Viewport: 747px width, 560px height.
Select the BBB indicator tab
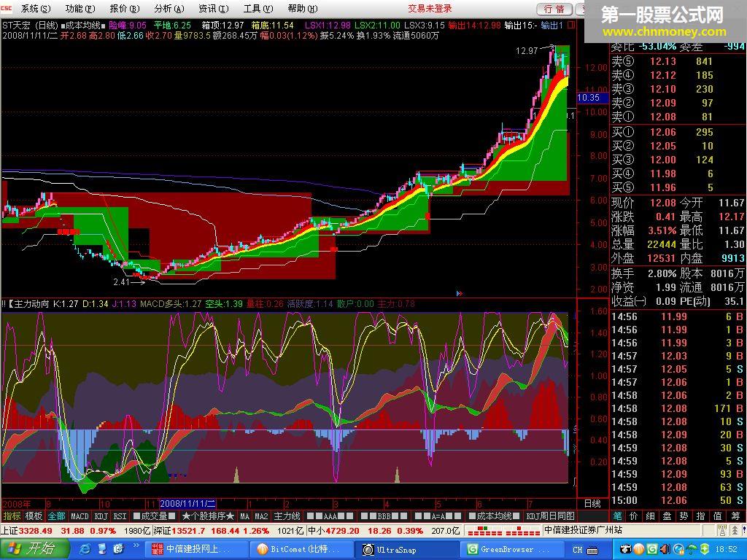coord(384,516)
